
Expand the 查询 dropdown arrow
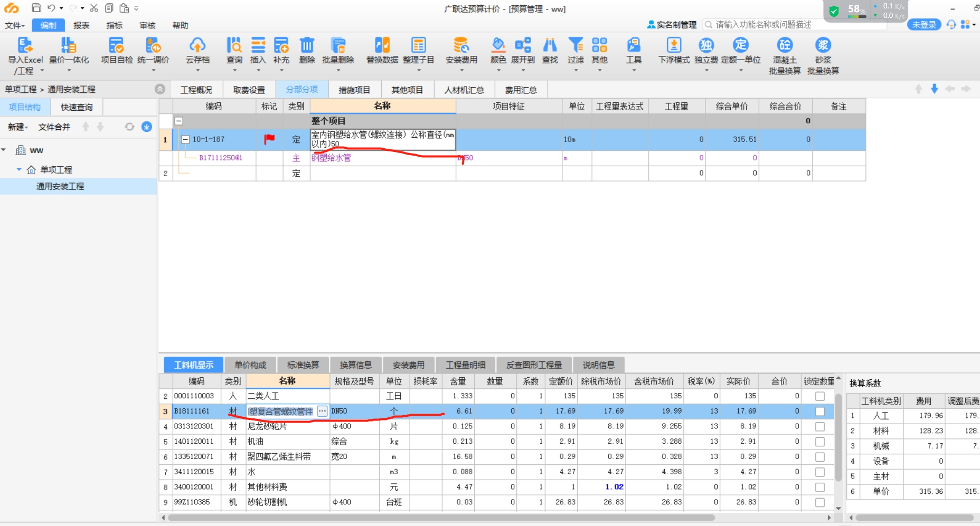234,71
